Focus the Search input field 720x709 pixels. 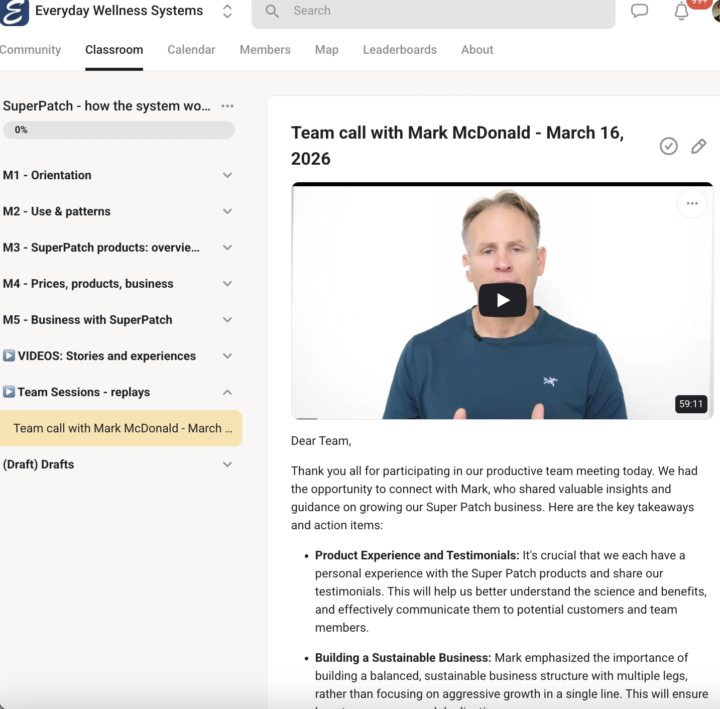pyautogui.click(x=433, y=11)
